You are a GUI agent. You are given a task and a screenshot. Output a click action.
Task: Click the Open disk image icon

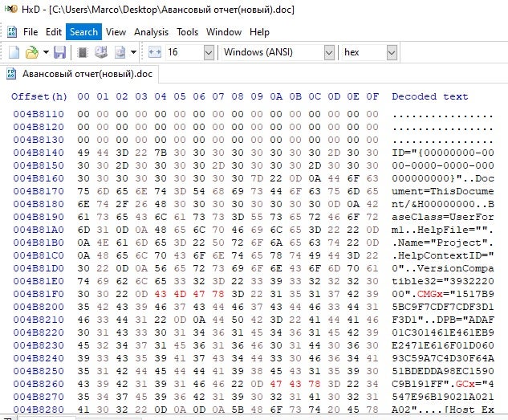[120, 52]
